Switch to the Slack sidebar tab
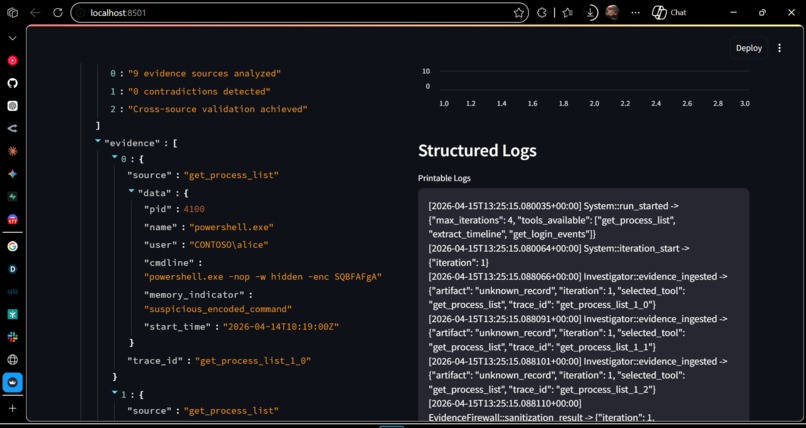 [x=12, y=337]
